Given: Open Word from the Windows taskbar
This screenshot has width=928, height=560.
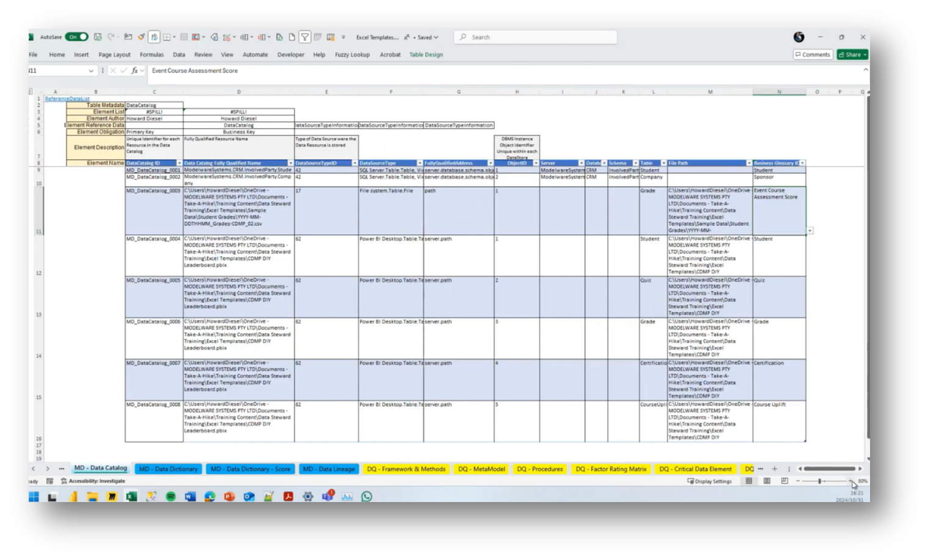Looking at the screenshot, I should pyautogui.click(x=190, y=497).
